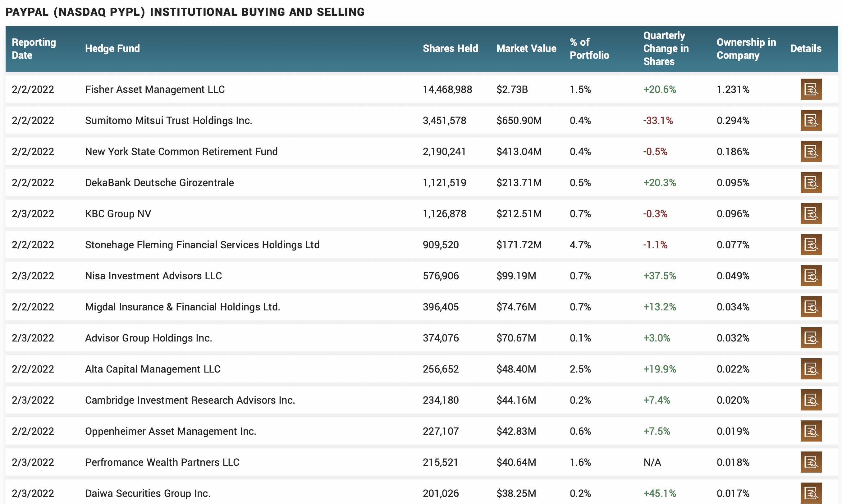Open details icon for Fisher Asset Management LLC

pyautogui.click(x=811, y=89)
